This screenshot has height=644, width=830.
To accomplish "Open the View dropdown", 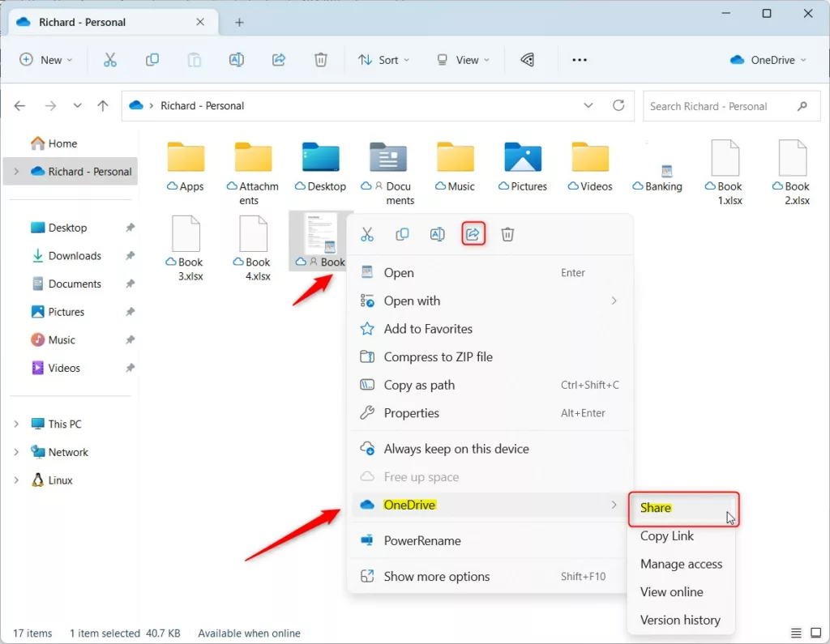I will tap(463, 60).
